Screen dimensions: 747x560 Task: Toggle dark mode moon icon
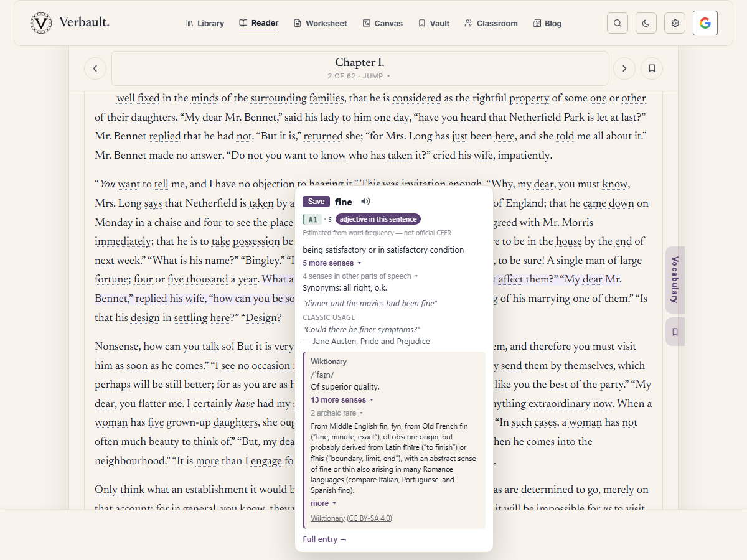[646, 23]
